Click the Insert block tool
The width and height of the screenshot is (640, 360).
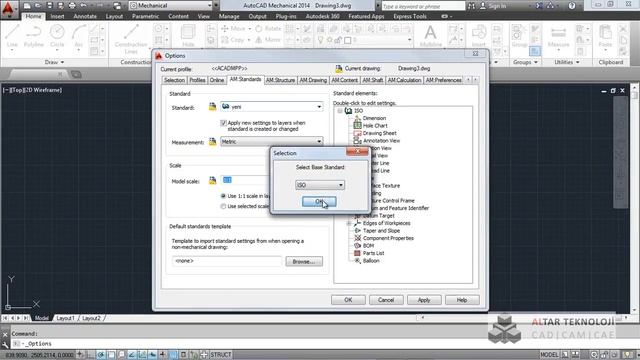[479, 36]
